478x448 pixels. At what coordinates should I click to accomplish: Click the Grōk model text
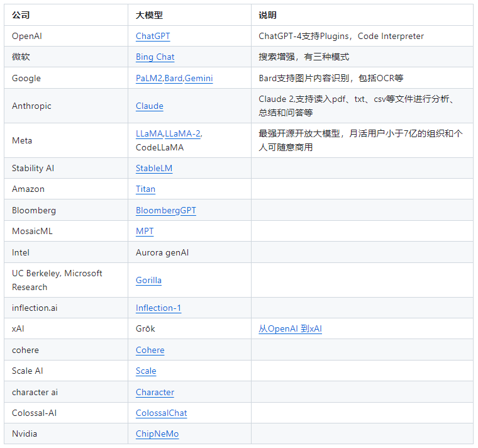(145, 328)
